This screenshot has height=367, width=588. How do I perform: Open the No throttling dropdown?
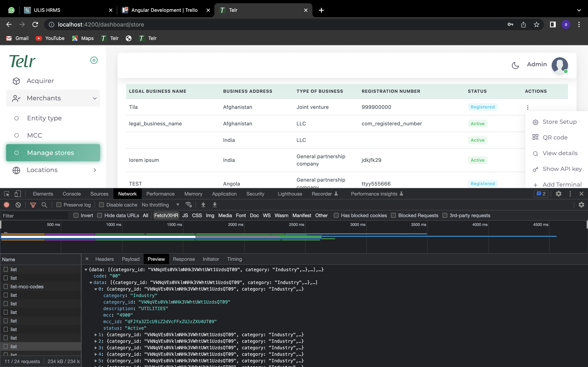click(160, 205)
